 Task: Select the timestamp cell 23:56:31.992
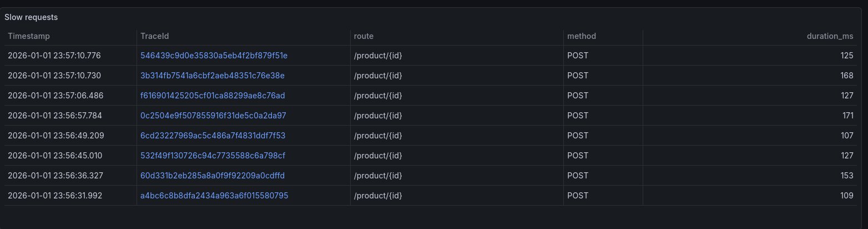[x=55, y=196]
